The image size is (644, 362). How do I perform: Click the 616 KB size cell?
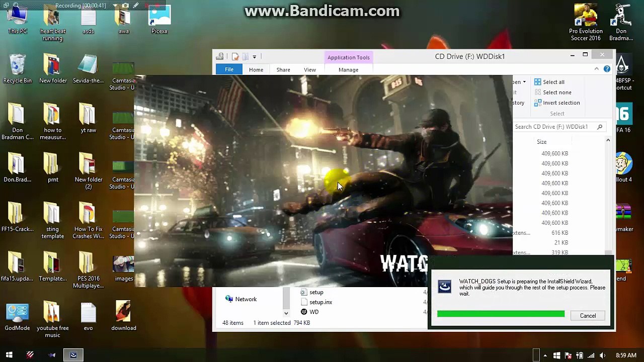559,233
